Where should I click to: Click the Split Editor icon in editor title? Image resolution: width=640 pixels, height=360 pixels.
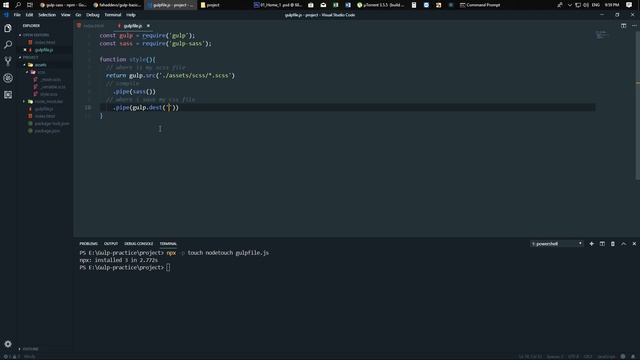[x=623, y=26]
